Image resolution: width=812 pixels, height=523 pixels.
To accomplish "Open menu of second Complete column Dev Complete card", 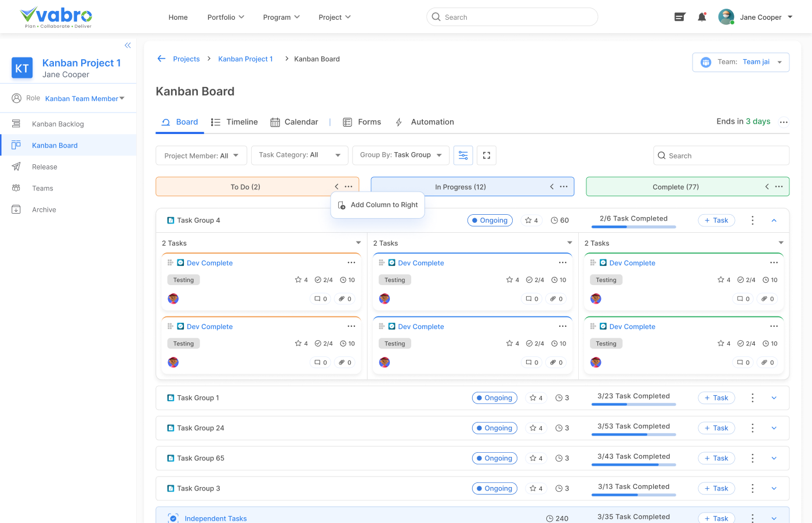I will (774, 327).
